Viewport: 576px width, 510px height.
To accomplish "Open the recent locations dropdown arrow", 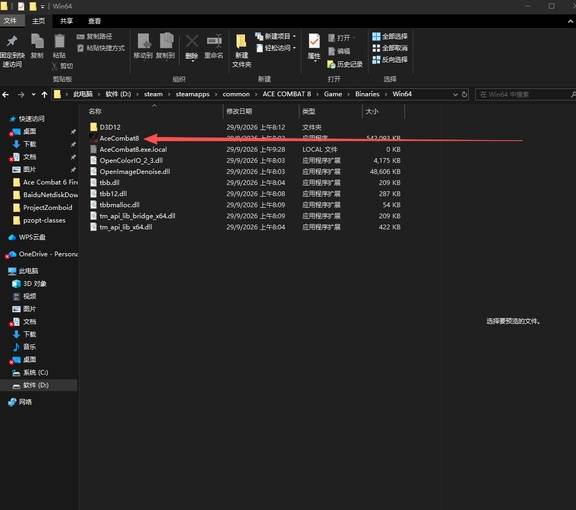I will [33, 94].
